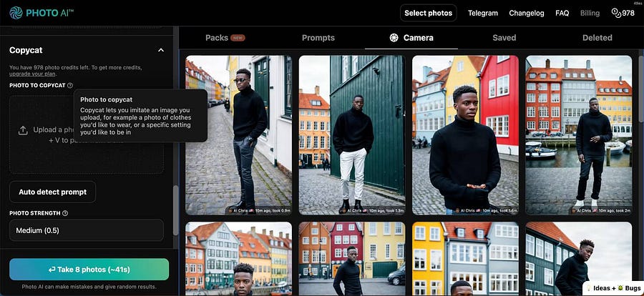Collapse the Copycat section chevron

click(161, 50)
